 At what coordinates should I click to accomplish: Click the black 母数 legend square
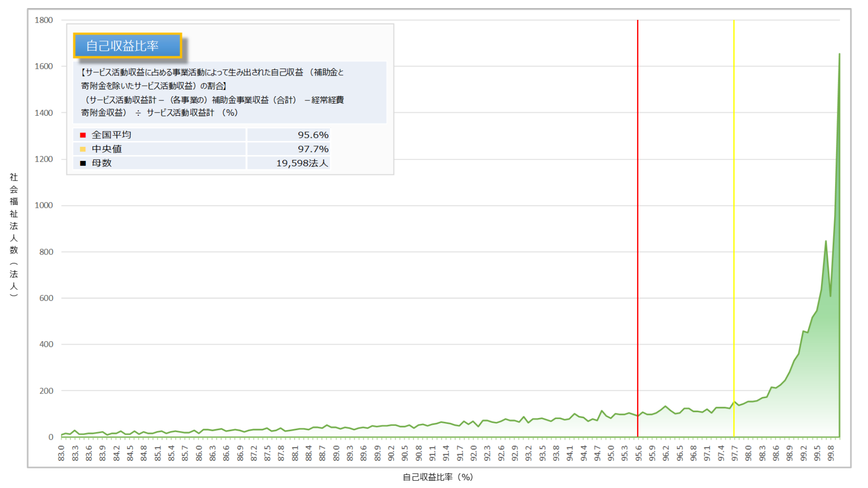(x=83, y=163)
